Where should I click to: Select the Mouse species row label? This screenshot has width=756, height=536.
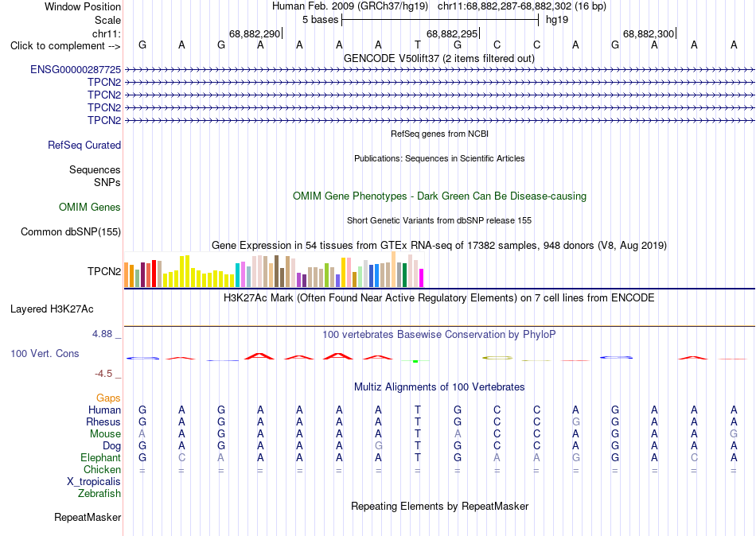105,434
